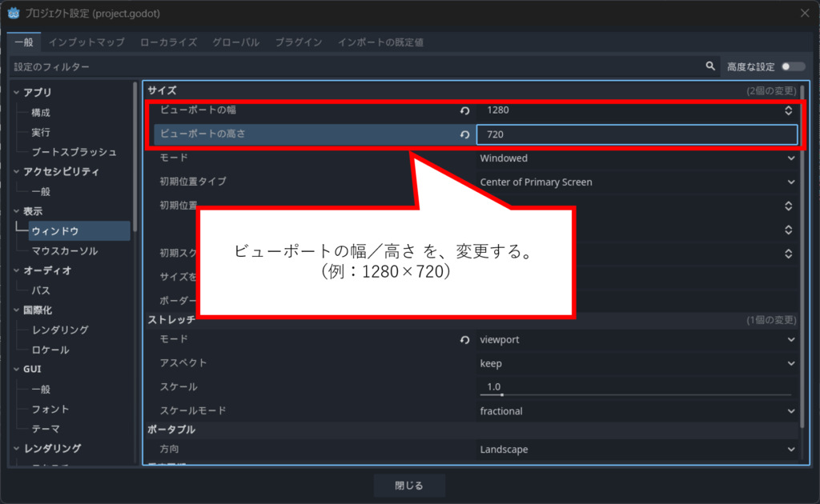The height and width of the screenshot is (504, 820).
Task: Collapse the アプリ category in the tree
Action: [x=16, y=93]
